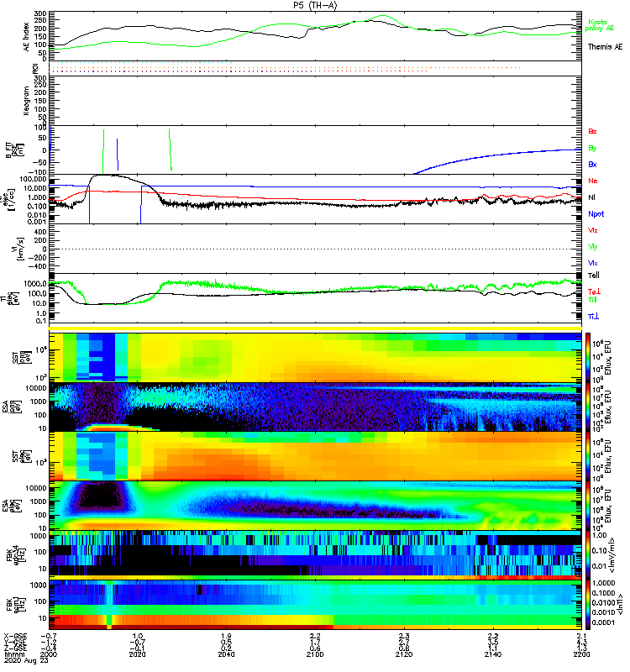Viewport: 630px width, 672px height.
Task: Click the SST ions Eflux color bar
Action: [588, 357]
